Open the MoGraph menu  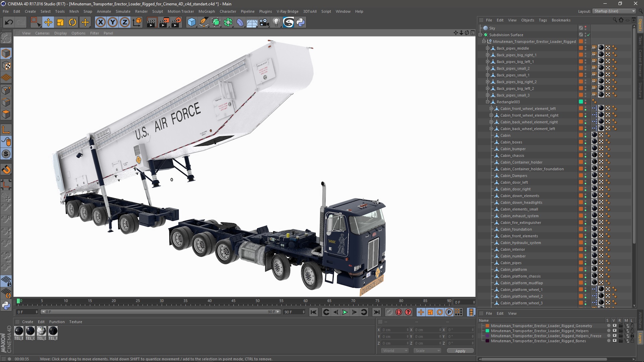(207, 11)
